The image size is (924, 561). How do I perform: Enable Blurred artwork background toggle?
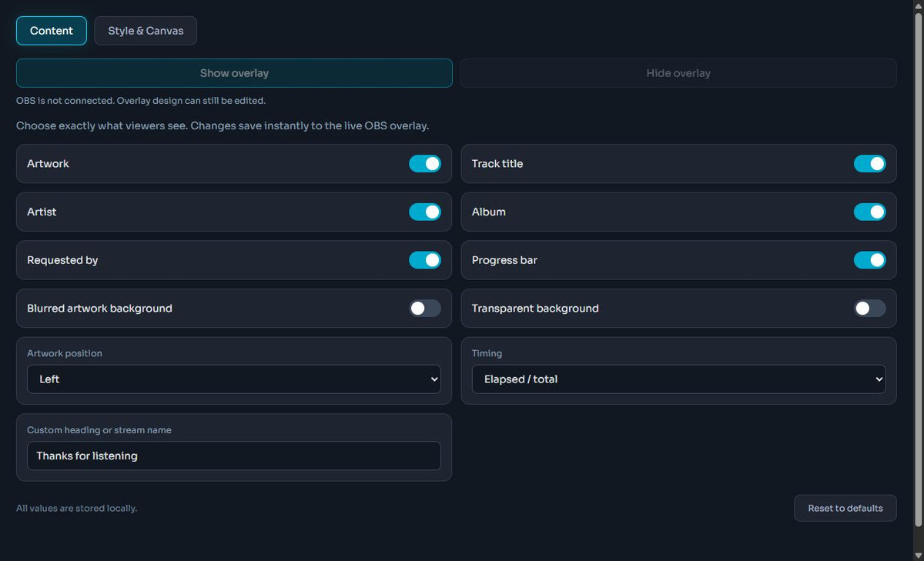pos(425,309)
